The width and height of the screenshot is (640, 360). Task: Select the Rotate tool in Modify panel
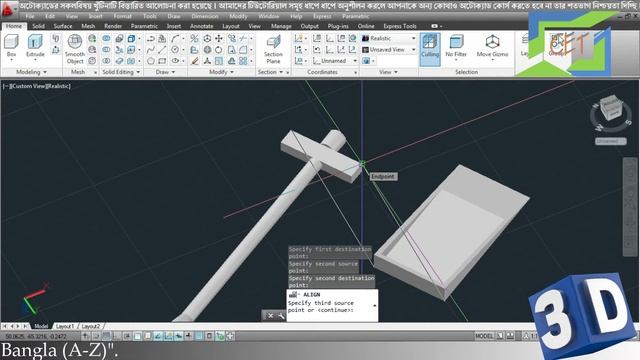click(x=219, y=50)
